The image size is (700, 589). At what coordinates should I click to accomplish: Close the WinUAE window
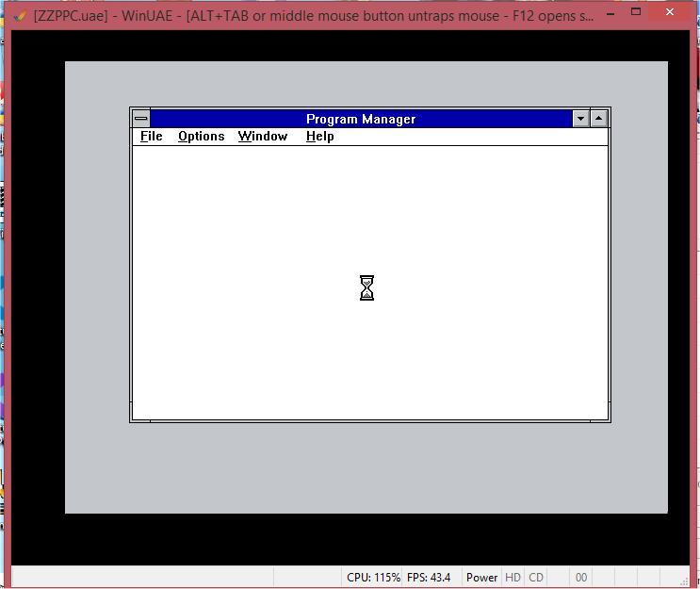click(670, 12)
